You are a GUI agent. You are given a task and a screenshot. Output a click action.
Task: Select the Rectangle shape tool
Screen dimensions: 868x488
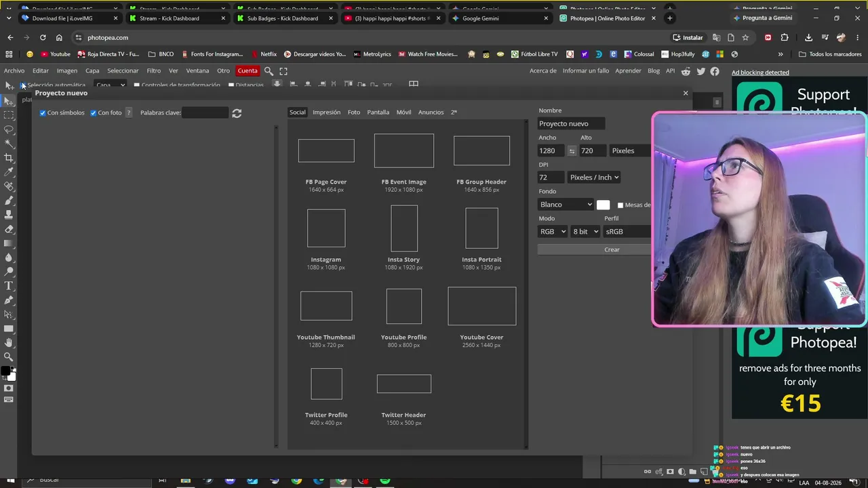[9, 329]
